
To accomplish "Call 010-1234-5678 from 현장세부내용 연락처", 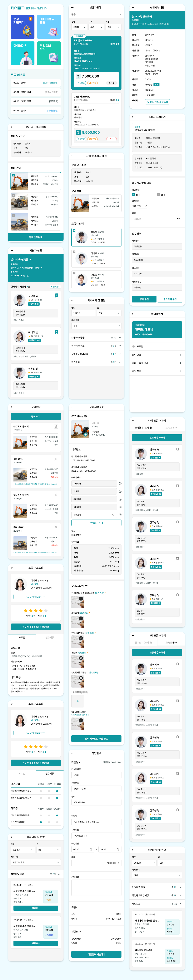I will click(x=157, y=102).
